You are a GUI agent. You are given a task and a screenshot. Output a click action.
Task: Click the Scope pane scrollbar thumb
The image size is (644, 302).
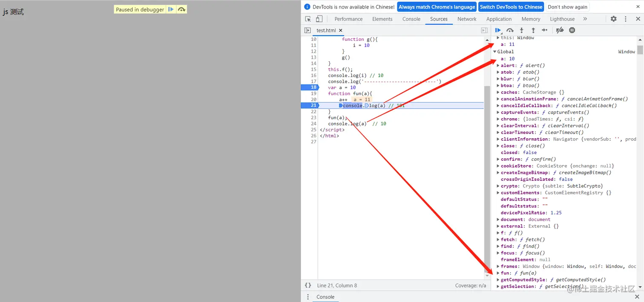(x=640, y=49)
